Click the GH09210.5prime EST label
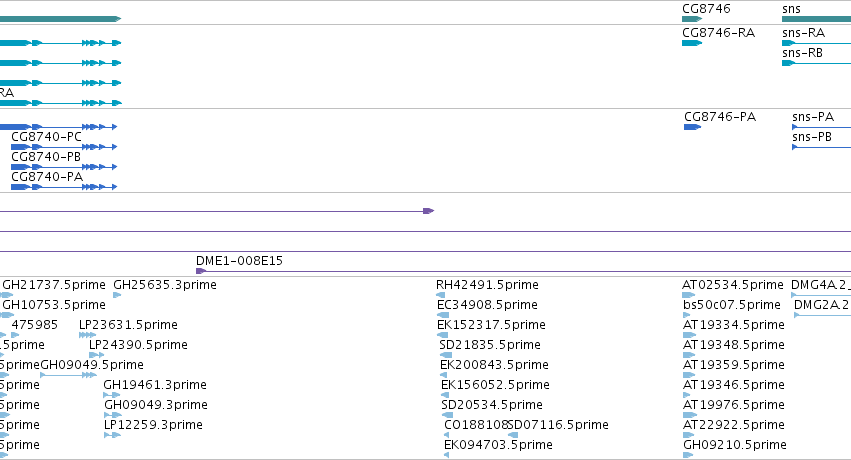Screen dimensions: 851x460 point(735,445)
